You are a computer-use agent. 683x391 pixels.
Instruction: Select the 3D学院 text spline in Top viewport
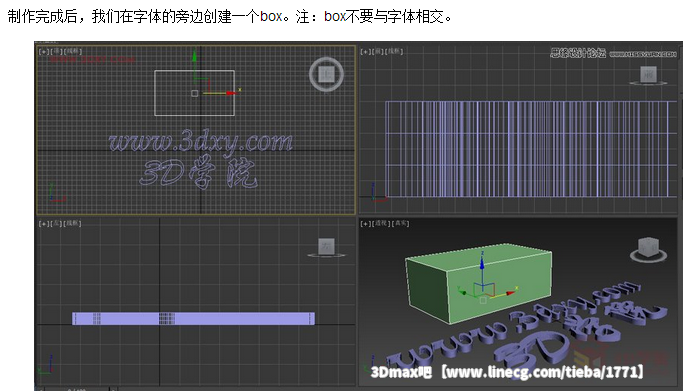pyautogui.click(x=198, y=173)
